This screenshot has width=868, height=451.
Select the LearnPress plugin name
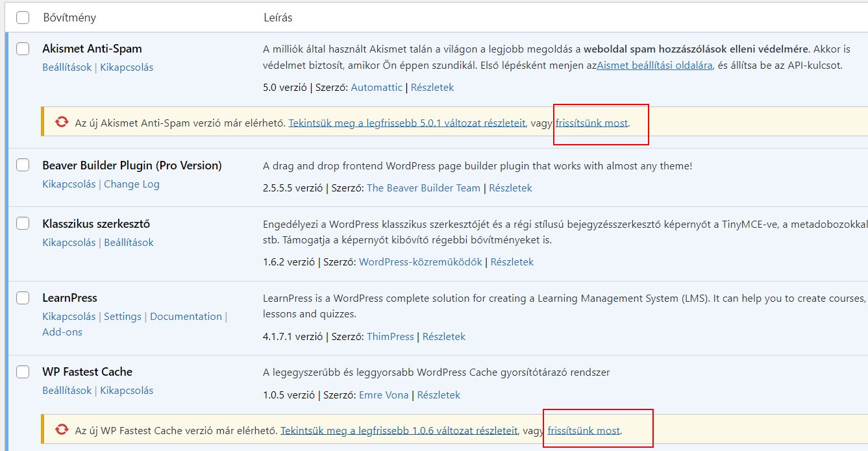69,298
